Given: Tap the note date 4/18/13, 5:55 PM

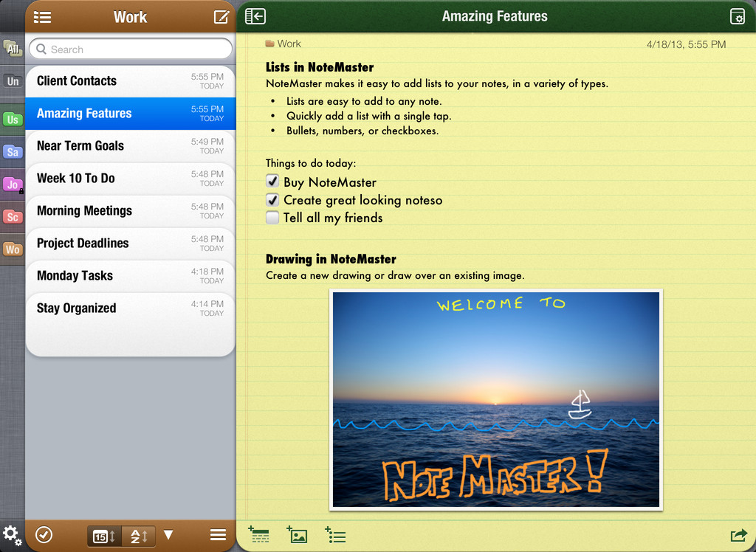Looking at the screenshot, I should coord(686,44).
